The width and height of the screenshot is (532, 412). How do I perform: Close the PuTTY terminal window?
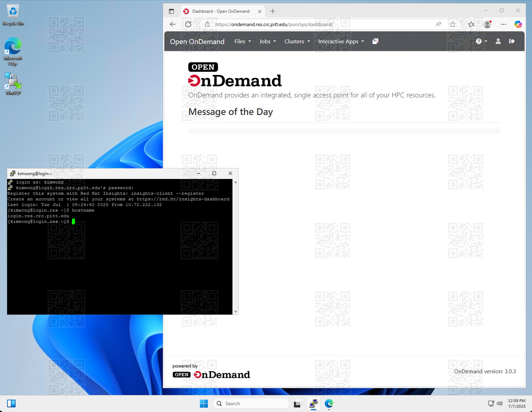pos(230,173)
